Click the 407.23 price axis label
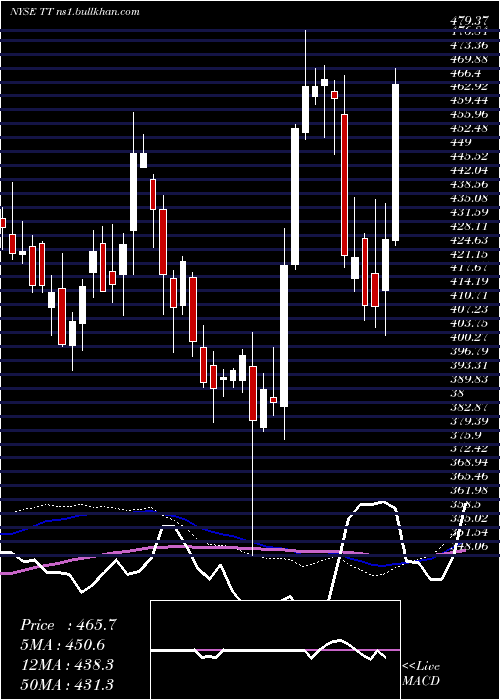 pos(470,309)
